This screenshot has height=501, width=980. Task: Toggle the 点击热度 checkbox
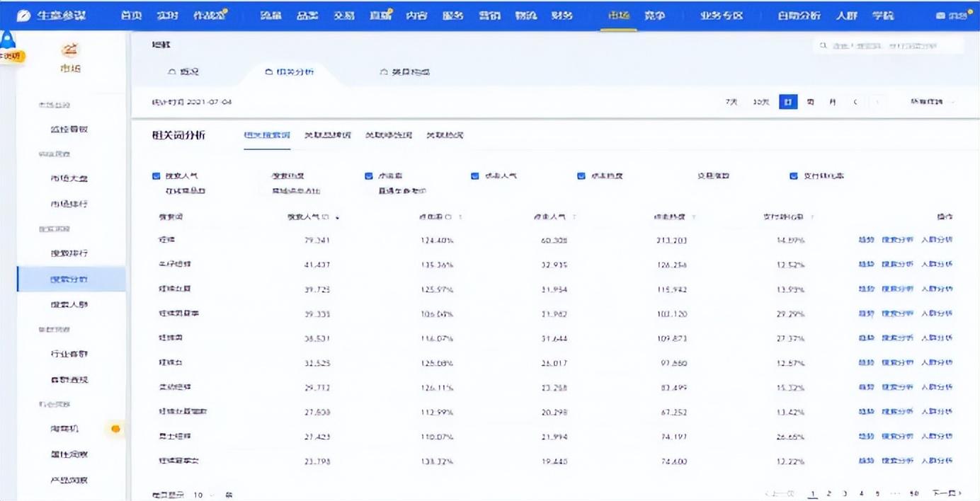[x=581, y=176]
